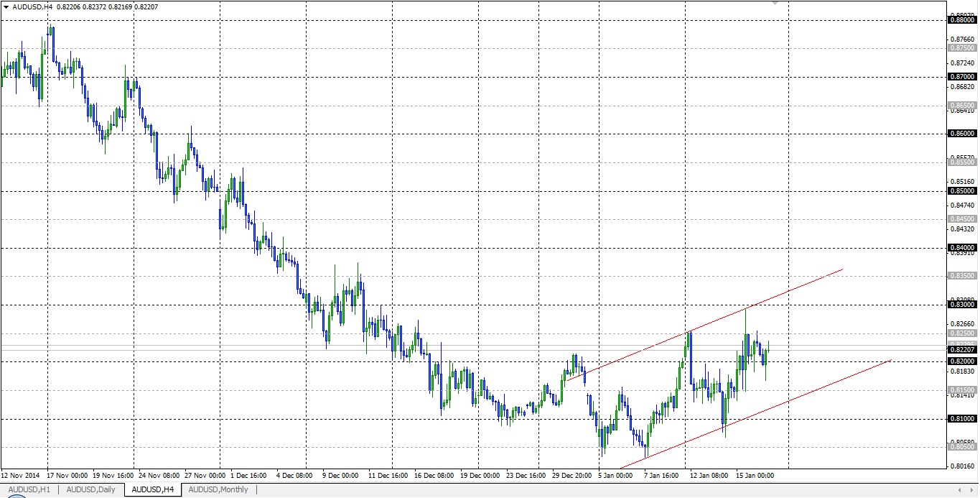Click the 0.81830 scale value
980x498 pixels.
961,372
